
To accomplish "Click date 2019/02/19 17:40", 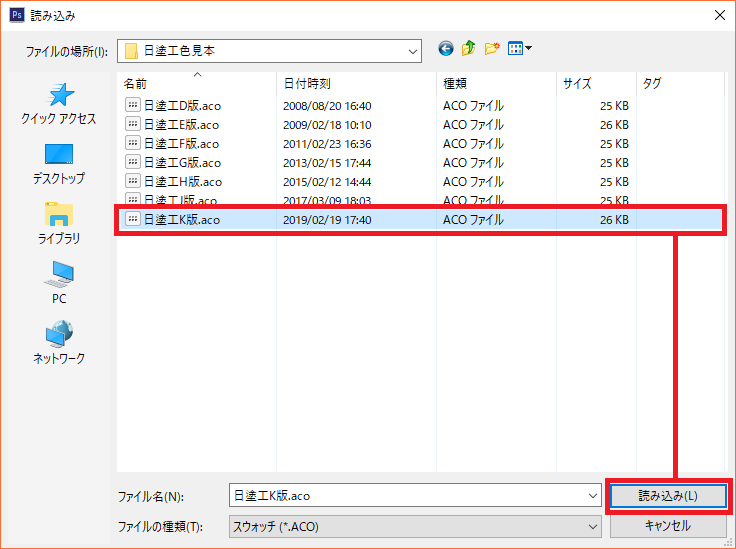I will (x=327, y=220).
